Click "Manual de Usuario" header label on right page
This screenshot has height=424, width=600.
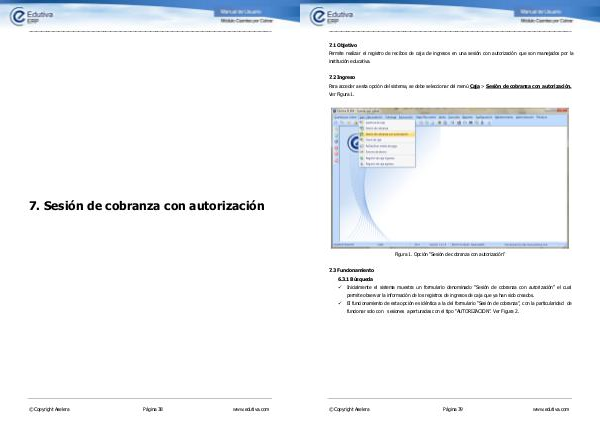[541, 12]
